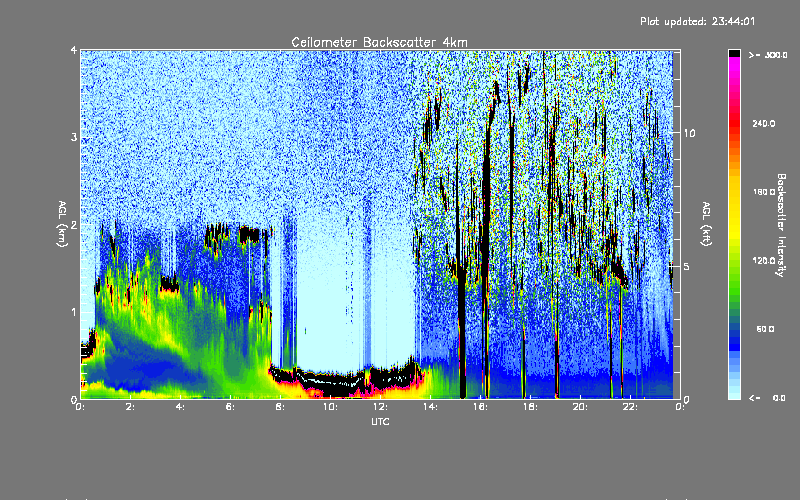Click the '120.0' colorbar value
The height and width of the screenshot is (500, 800).
[764, 261]
